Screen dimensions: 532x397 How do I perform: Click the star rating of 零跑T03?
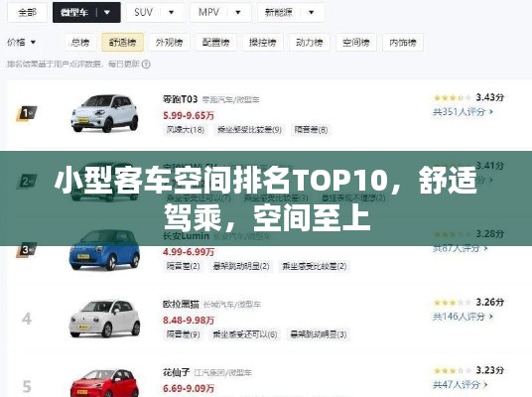coord(453,97)
